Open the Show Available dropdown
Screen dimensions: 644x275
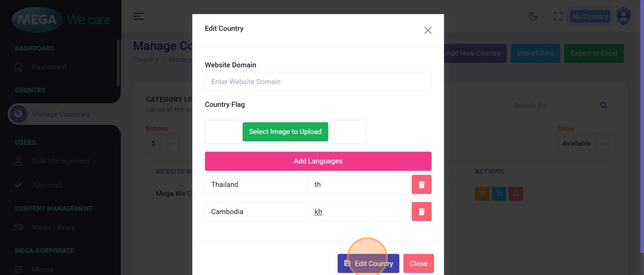pos(585,144)
